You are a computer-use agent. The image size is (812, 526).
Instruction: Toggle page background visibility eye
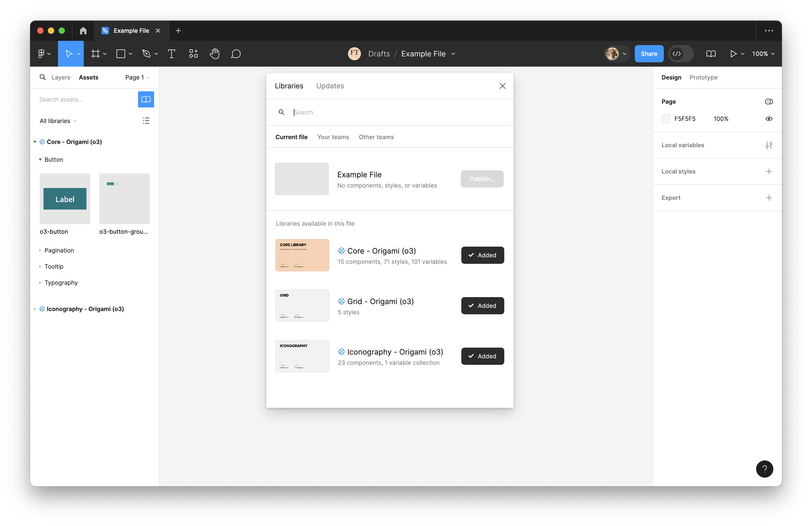tap(769, 119)
